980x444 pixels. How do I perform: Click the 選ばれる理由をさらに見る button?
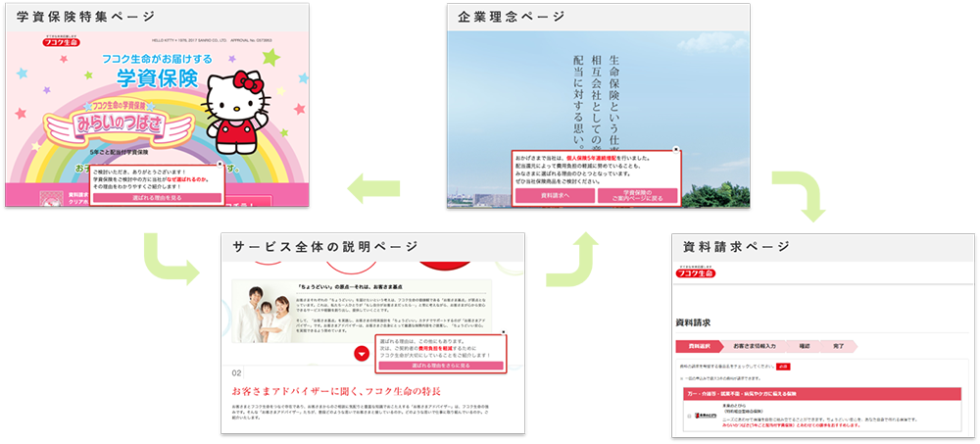[441, 366]
